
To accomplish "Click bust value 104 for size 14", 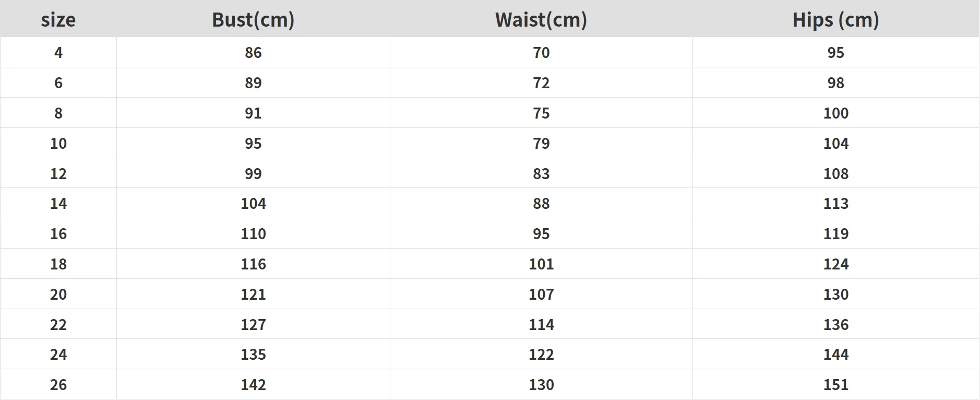I will pos(253,204).
